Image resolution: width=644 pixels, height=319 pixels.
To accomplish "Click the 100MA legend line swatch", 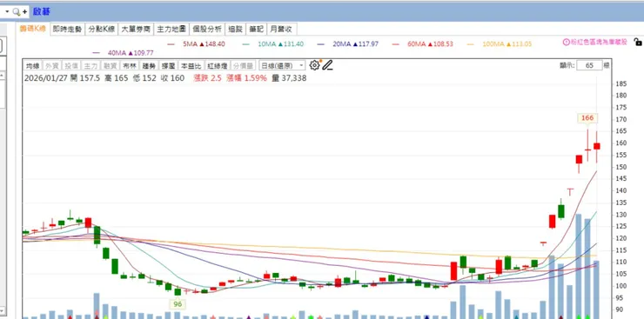I will (x=471, y=43).
